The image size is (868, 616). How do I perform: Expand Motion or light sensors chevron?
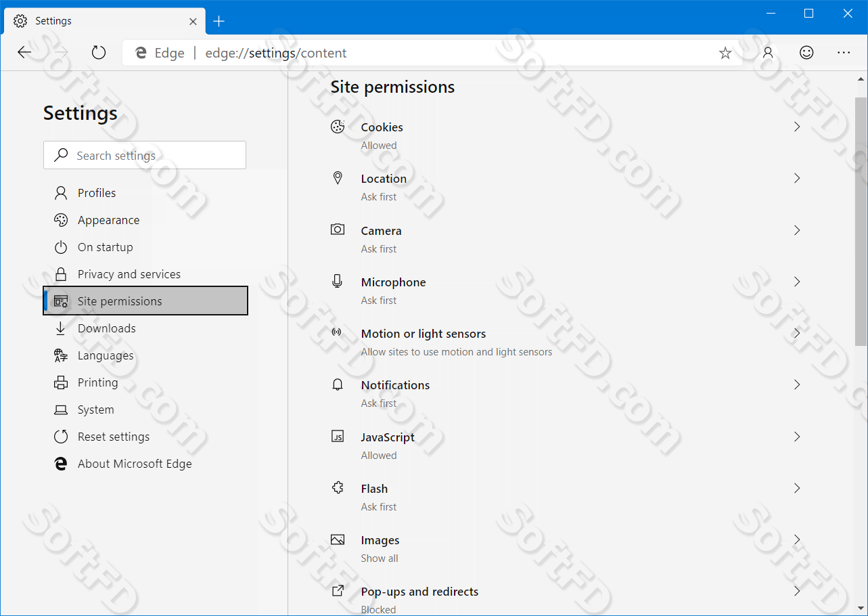tap(797, 333)
